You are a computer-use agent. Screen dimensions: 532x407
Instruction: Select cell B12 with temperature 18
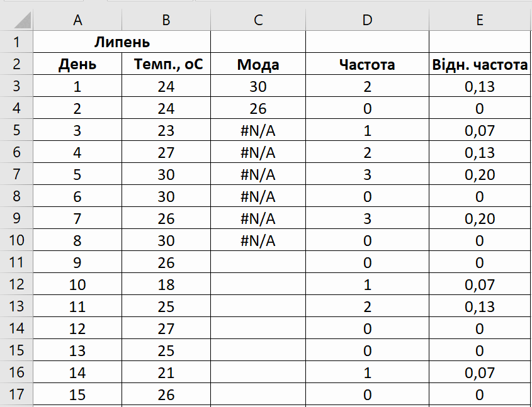click(x=166, y=284)
